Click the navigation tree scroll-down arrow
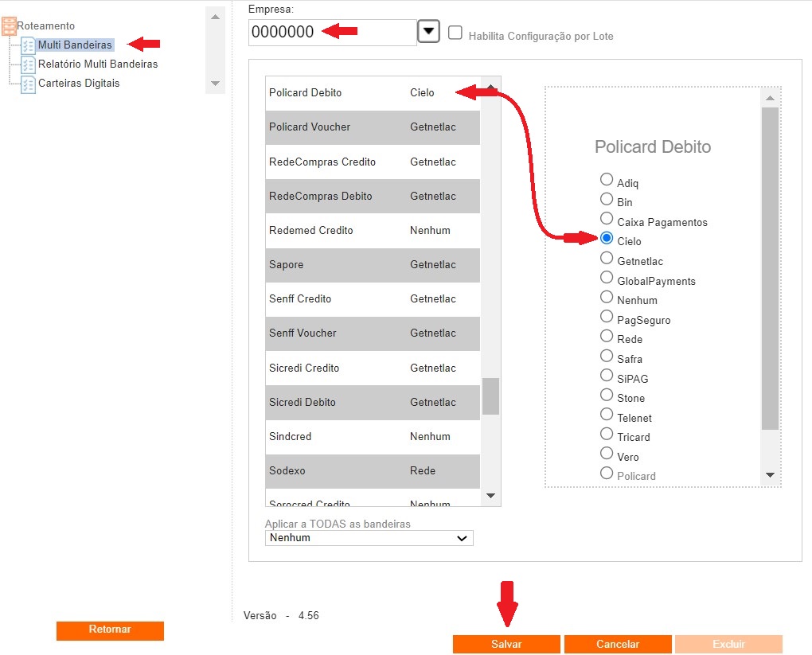 216,84
